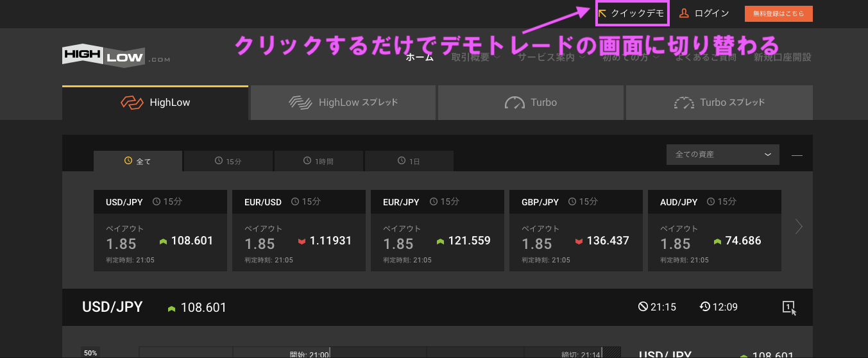Open the 全ての資産 asset dropdown
The height and width of the screenshot is (358, 868).
pos(723,155)
